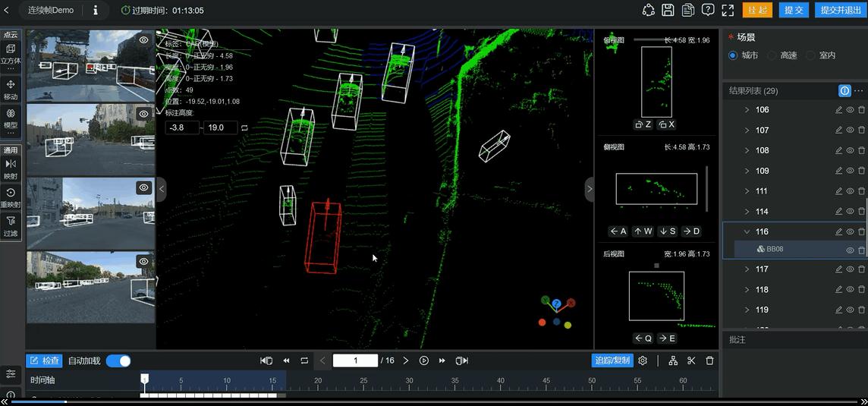Click the swap icon beside height range 19.0
Screen dimensions: 868x406
coord(244,127)
